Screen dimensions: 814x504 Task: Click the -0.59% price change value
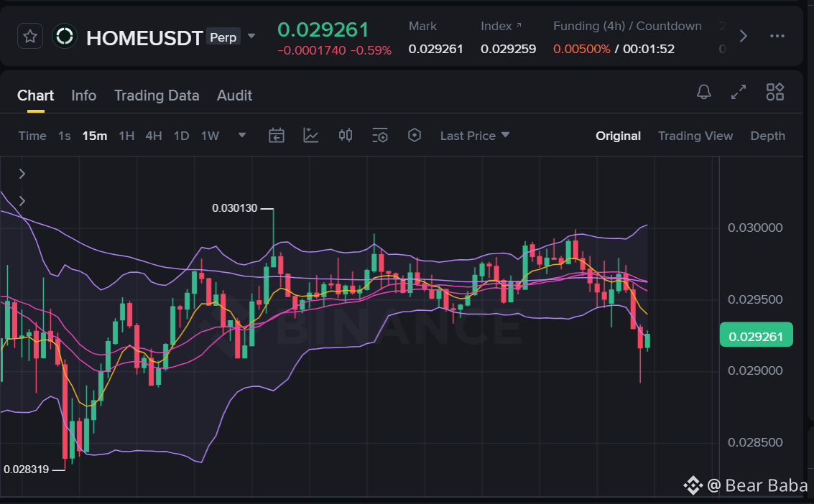[x=371, y=50]
